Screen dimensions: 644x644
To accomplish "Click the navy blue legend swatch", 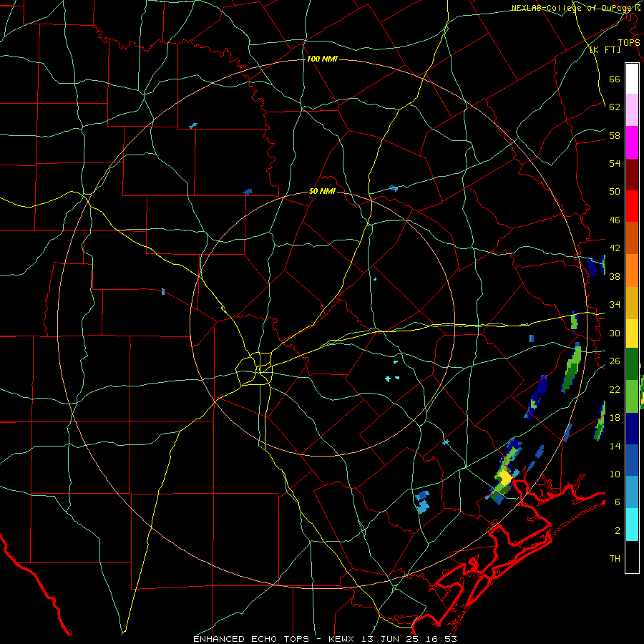I will tap(632, 429).
